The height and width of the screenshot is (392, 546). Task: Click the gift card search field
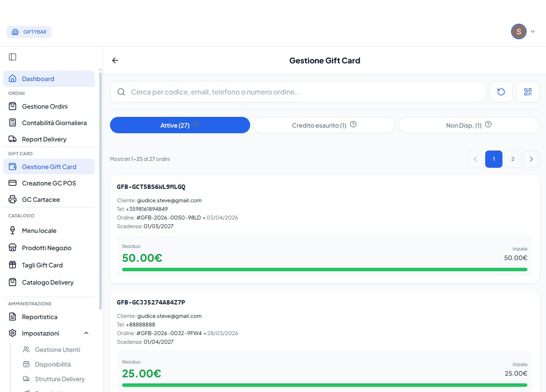[x=298, y=92]
